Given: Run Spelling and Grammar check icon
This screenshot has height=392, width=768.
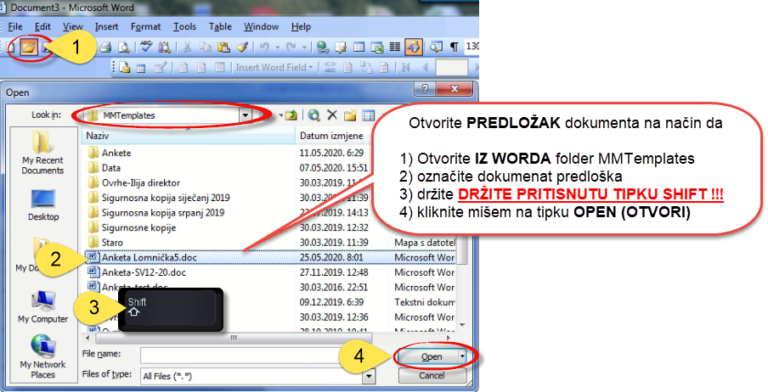Looking at the screenshot, I should [x=146, y=47].
